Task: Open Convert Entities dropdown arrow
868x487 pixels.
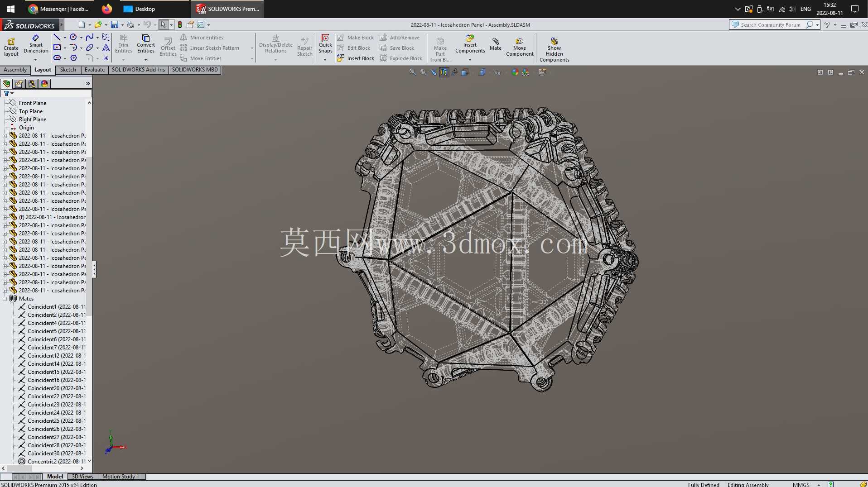Action: coord(145,60)
